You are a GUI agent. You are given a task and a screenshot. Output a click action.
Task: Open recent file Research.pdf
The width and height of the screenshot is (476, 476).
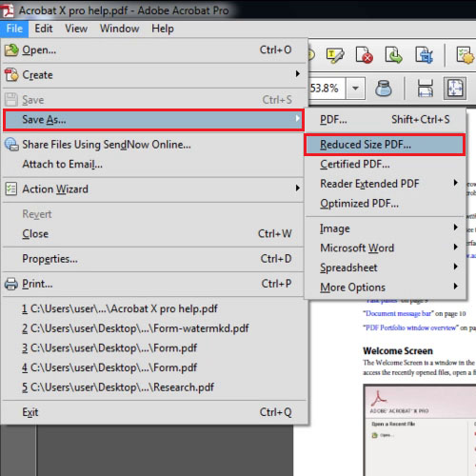(153, 387)
